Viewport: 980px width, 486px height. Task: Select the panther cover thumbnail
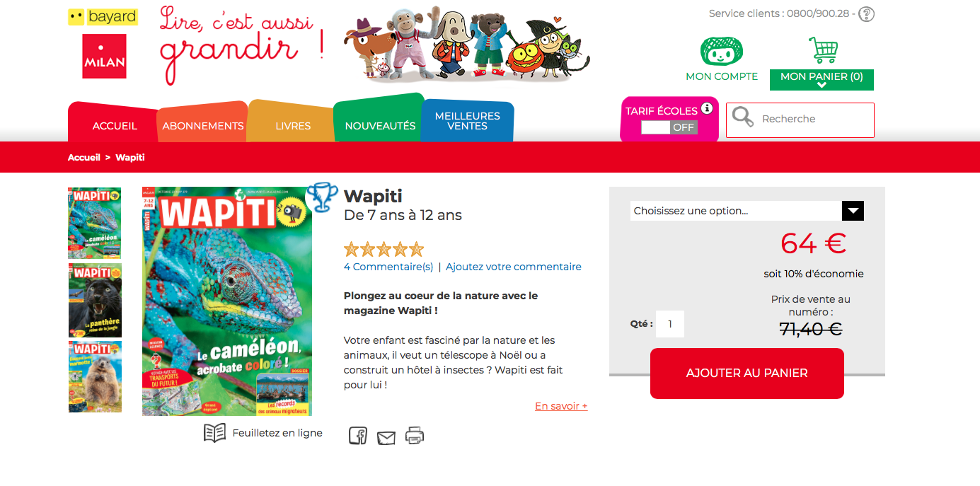click(95, 300)
